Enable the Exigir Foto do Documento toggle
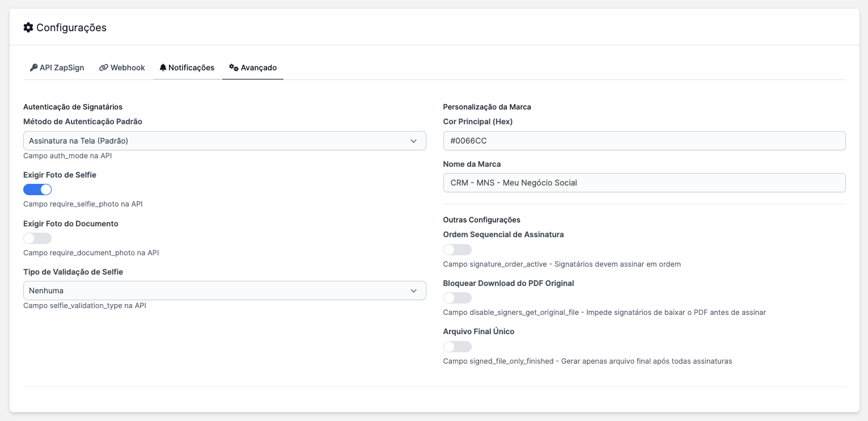The width and height of the screenshot is (868, 421). pos(37,238)
